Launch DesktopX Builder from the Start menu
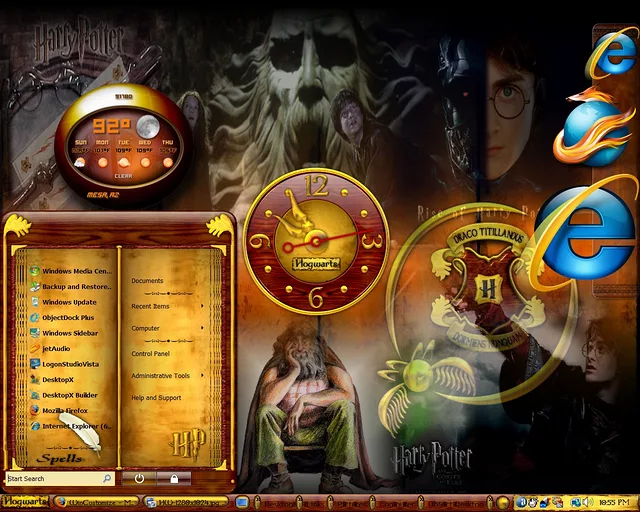640x512 pixels. coord(69,395)
